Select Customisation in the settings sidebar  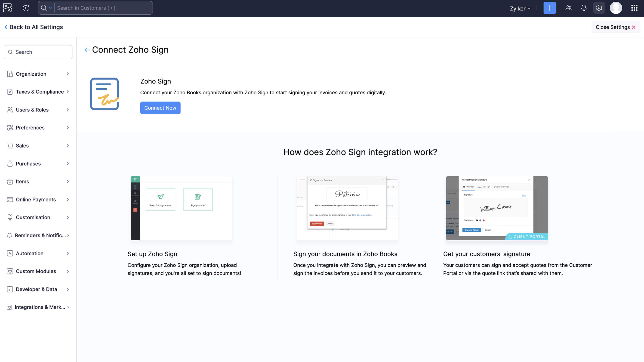38,217
